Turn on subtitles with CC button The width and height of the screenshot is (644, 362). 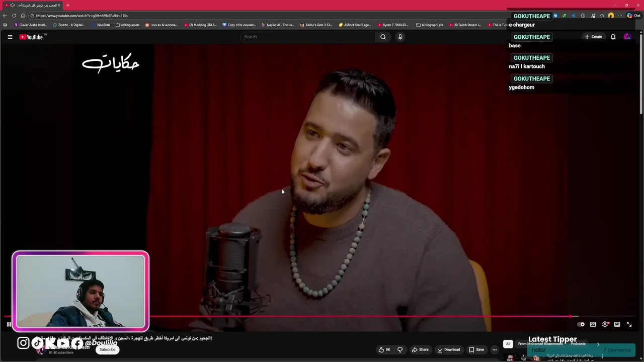pos(593,324)
